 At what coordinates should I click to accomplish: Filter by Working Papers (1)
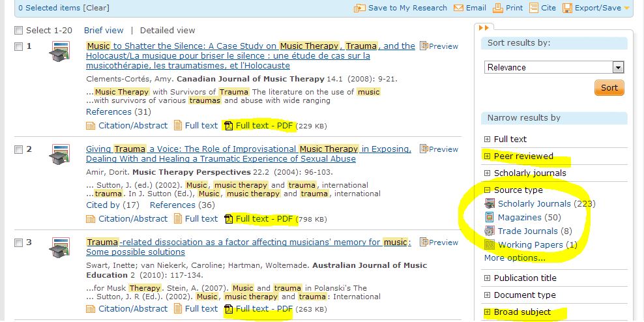[x=538, y=245]
